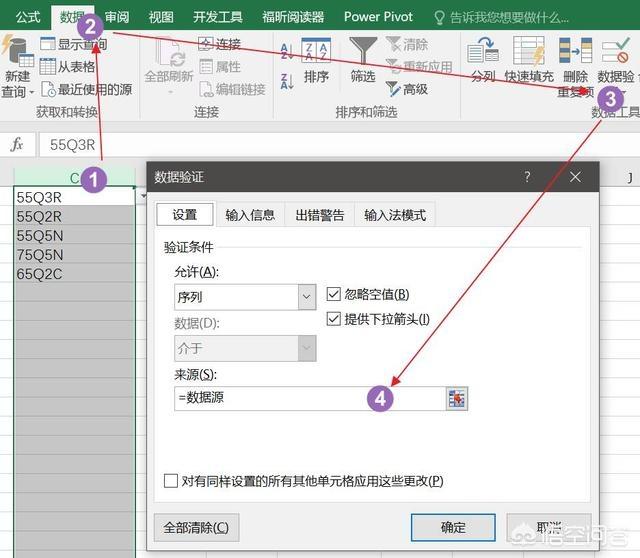Click the New Query (新建查询) icon
Image resolution: width=640 pixels, height=558 pixels.
(16, 51)
